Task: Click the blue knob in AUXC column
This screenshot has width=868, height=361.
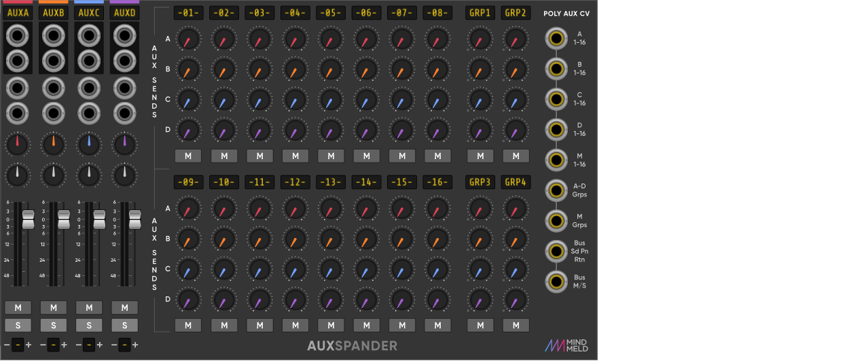Action: (x=88, y=143)
